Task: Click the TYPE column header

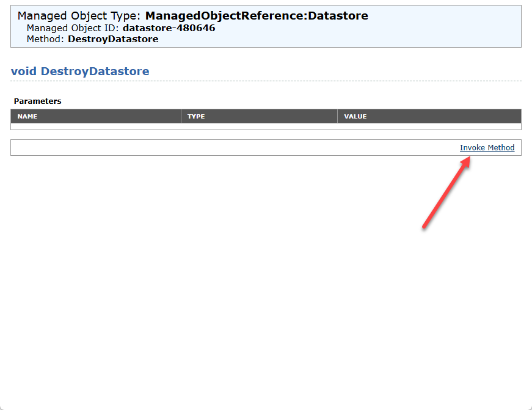Action: click(196, 116)
